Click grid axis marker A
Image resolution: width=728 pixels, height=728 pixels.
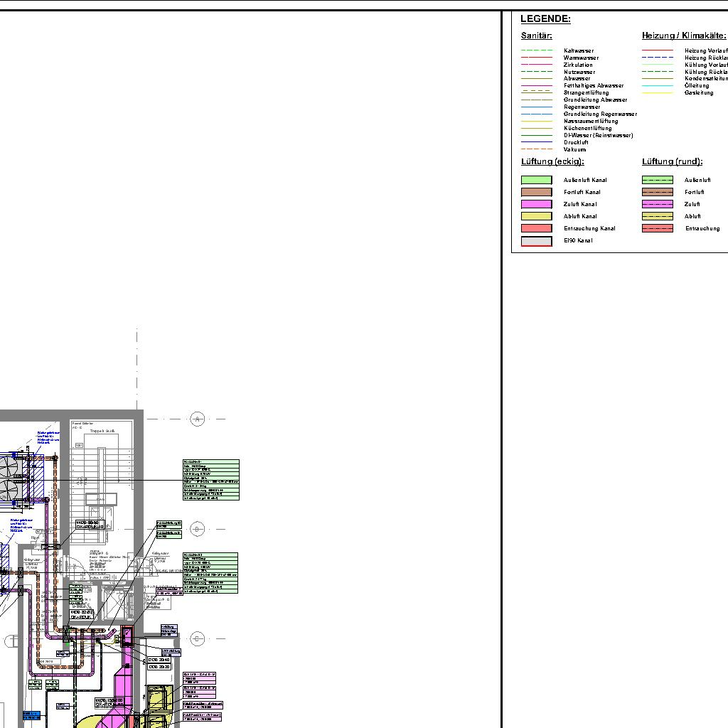[x=198, y=419]
